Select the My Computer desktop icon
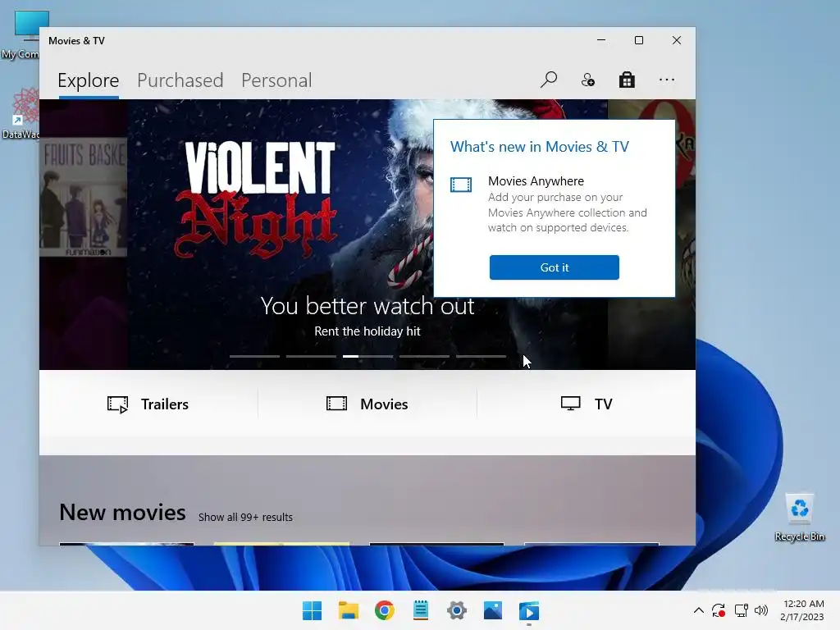The image size is (840, 630). click(21, 35)
